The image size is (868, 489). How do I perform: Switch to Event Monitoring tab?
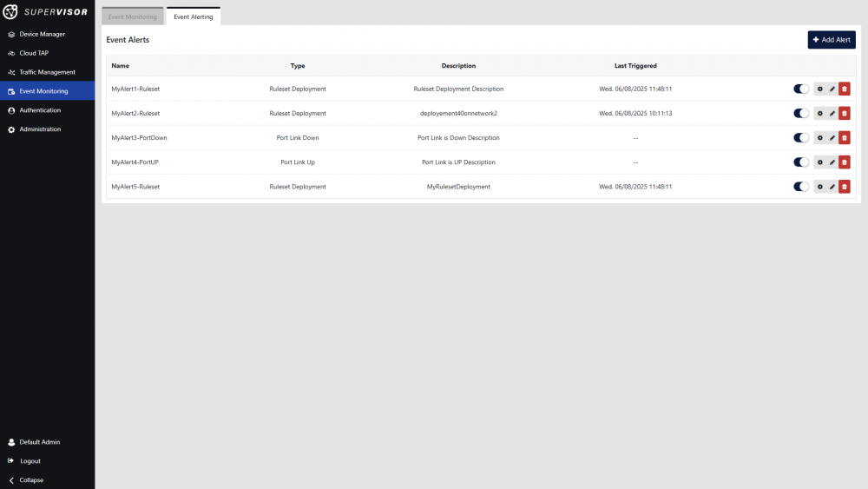[x=133, y=17]
